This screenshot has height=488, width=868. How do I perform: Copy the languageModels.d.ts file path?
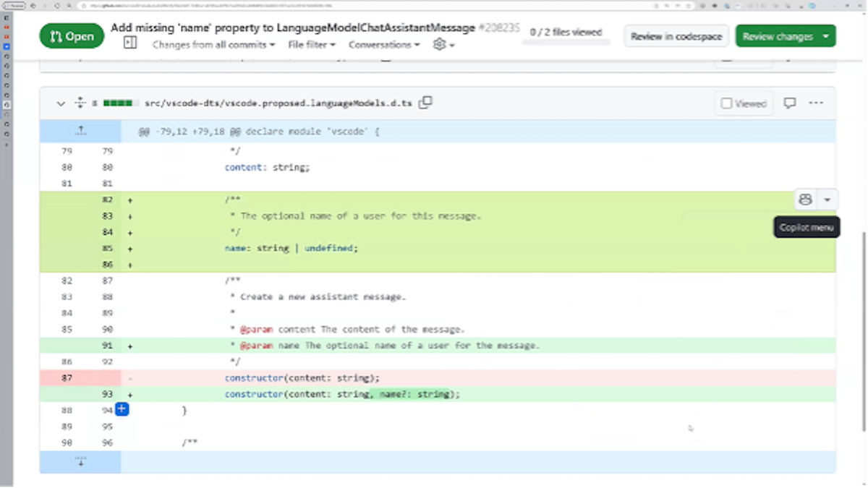point(425,103)
